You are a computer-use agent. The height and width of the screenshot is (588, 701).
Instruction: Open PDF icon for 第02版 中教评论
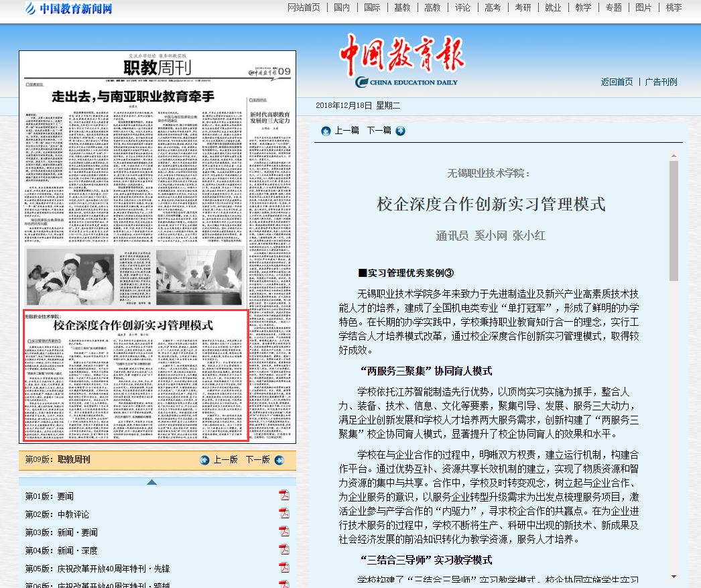point(284,514)
